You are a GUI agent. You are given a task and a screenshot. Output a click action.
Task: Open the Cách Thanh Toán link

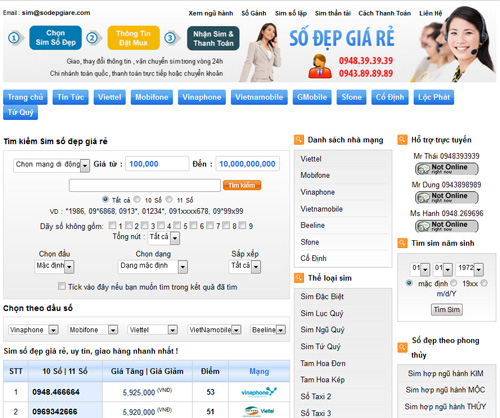tap(385, 13)
